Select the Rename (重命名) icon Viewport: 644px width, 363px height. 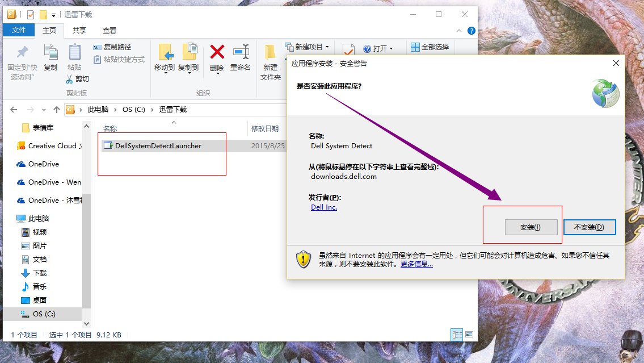pyautogui.click(x=240, y=52)
